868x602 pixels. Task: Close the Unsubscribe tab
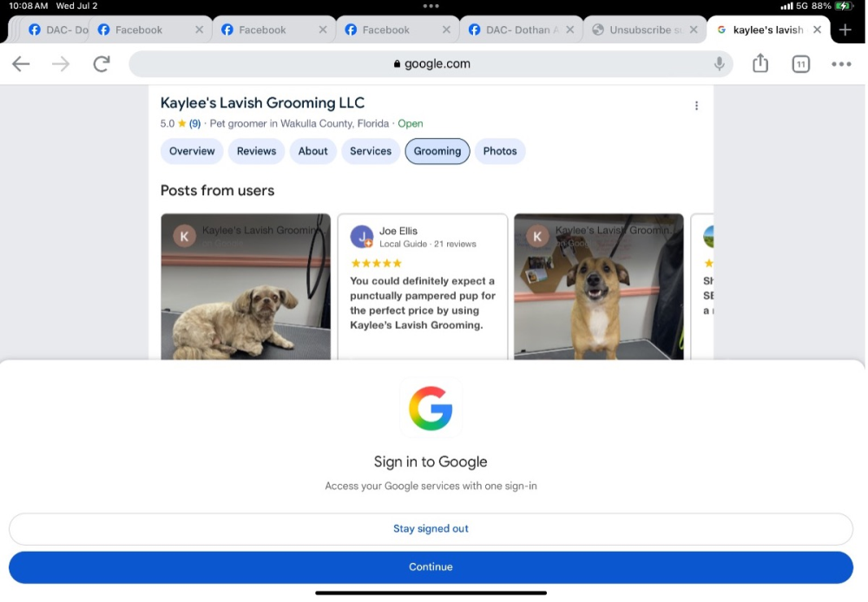coord(693,29)
